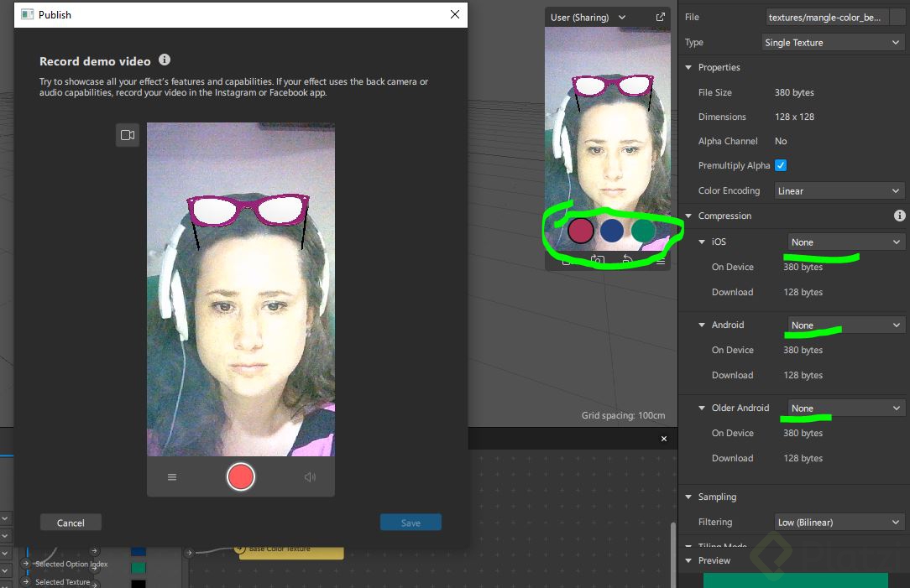Click the File Size value 380 bytes
The width and height of the screenshot is (910, 588).
pos(794,92)
